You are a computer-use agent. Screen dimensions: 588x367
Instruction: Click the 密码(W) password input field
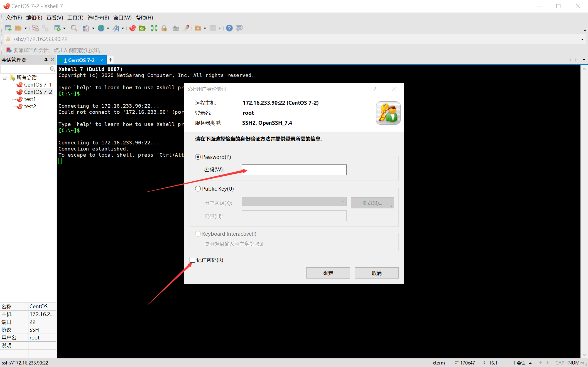tap(294, 170)
